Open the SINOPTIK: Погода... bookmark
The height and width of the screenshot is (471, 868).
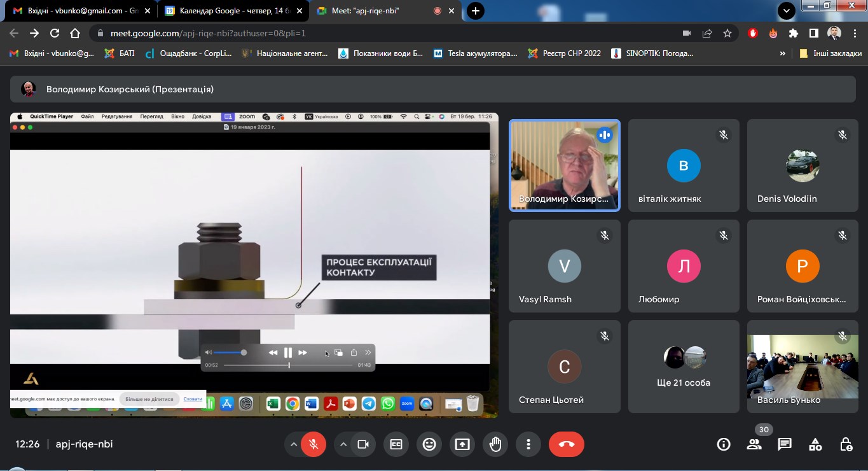pyautogui.click(x=652, y=53)
